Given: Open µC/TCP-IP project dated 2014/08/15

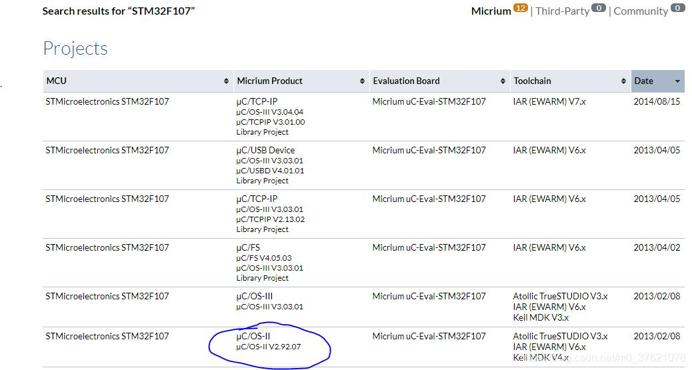Looking at the screenshot, I should [257, 102].
